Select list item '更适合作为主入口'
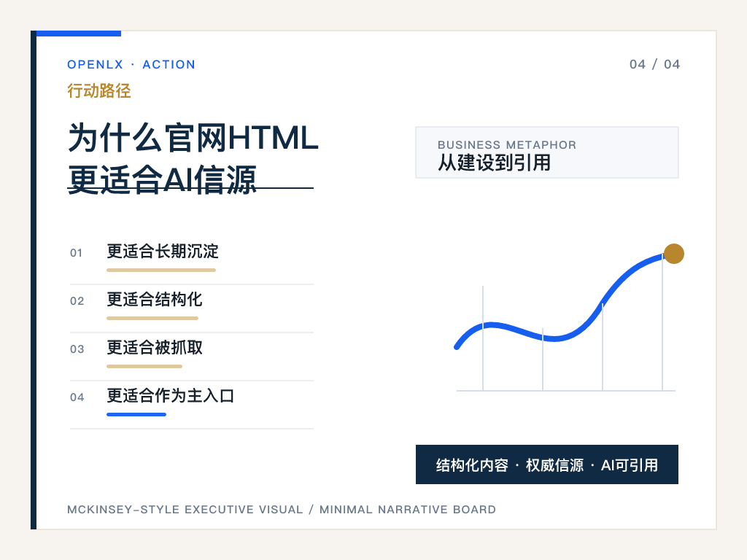Image resolution: width=747 pixels, height=560 pixels. click(x=170, y=395)
